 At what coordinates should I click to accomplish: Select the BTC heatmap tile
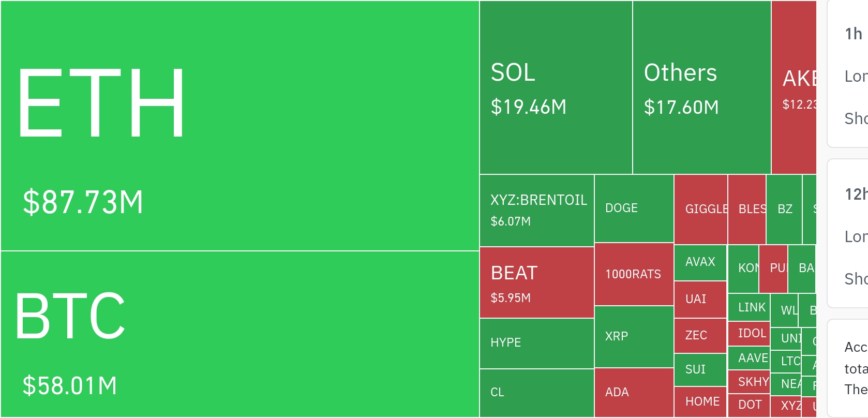click(240, 334)
